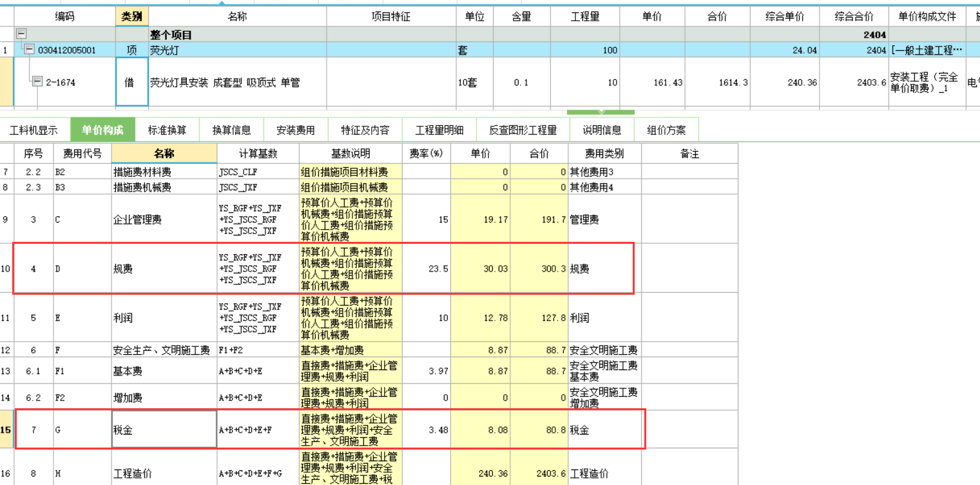Select the 利润 name cell
This screenshot has height=485, width=980.
tap(164, 317)
